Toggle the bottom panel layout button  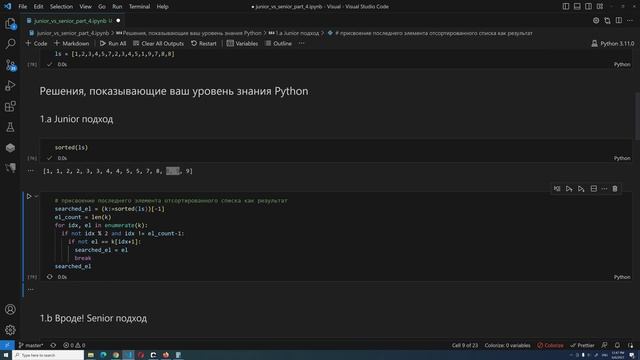click(577, 7)
